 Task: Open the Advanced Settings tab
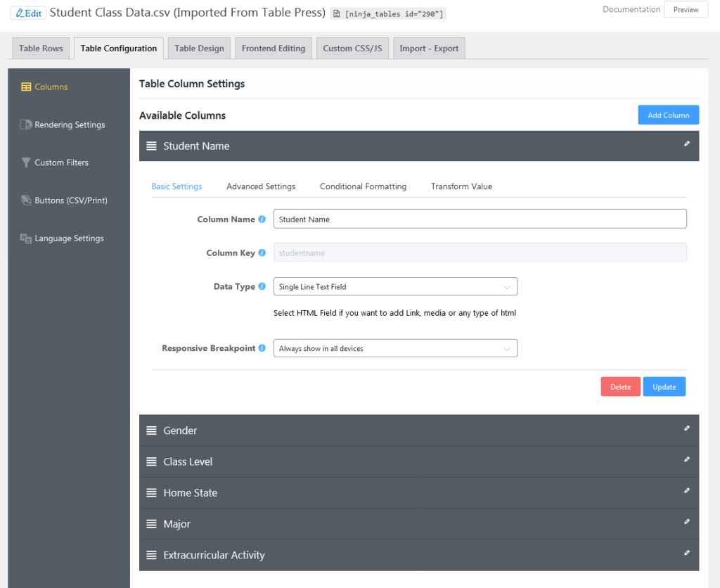261,186
